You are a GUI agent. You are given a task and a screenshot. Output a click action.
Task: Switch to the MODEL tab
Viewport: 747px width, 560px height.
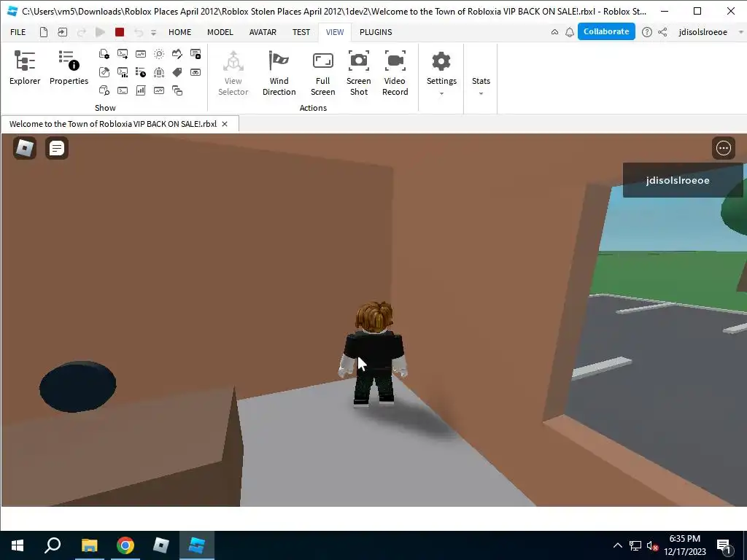pos(220,32)
